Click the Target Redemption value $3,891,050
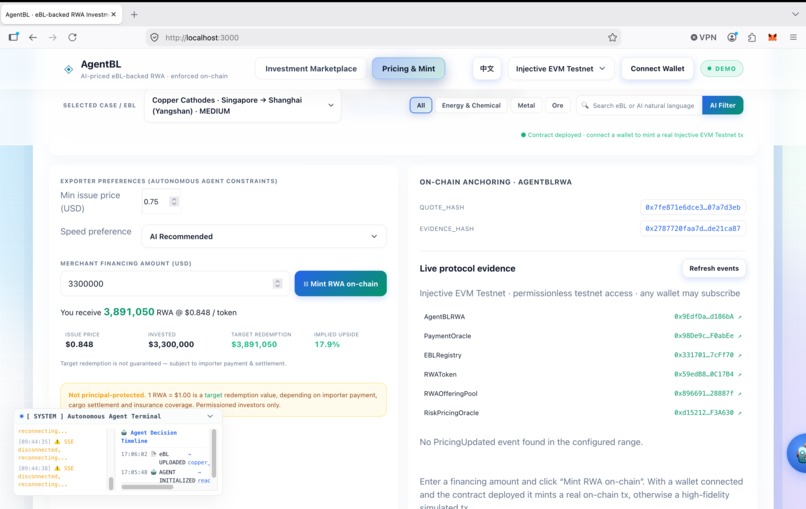The image size is (806, 509). pyautogui.click(x=254, y=344)
